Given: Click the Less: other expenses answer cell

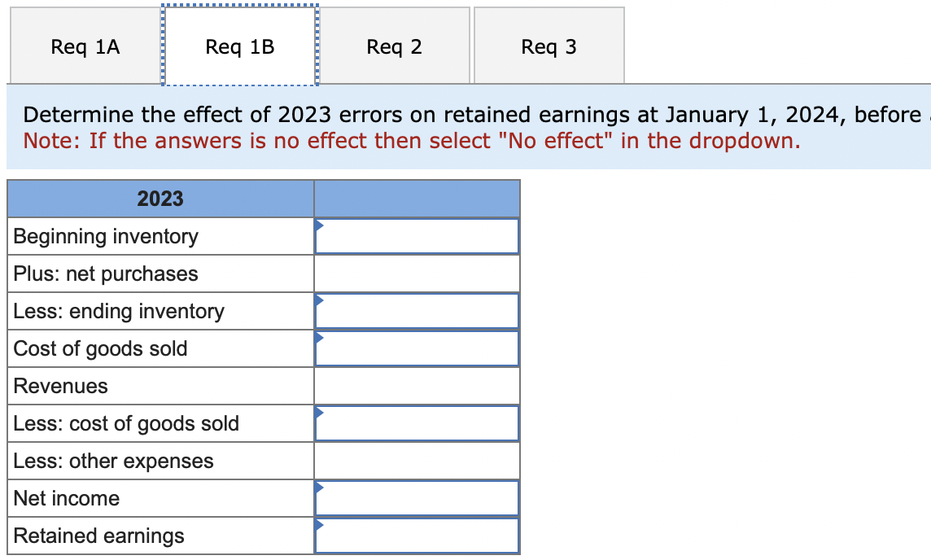Looking at the screenshot, I should click(417, 460).
